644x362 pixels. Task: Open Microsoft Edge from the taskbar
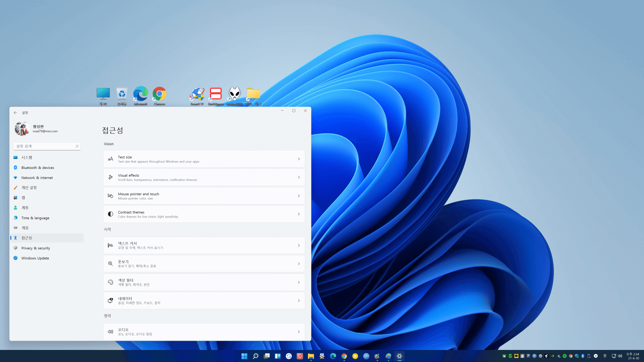[x=333, y=356]
